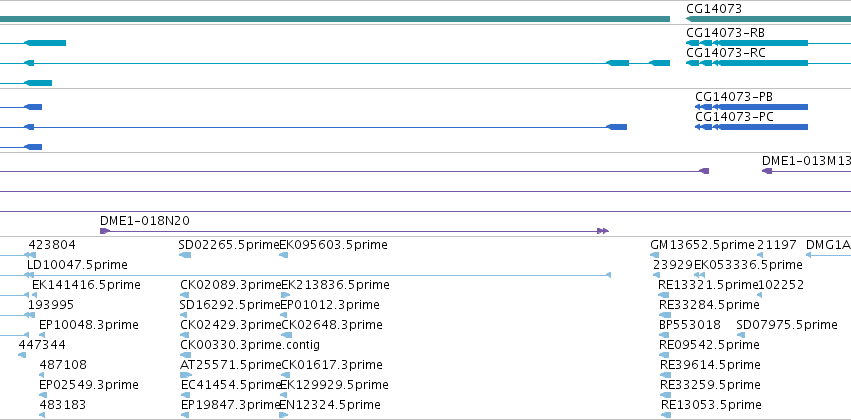Viewport: 851px width, 420px height.
Task: Select the CG14073-PC protein feature
Action: pos(752,127)
